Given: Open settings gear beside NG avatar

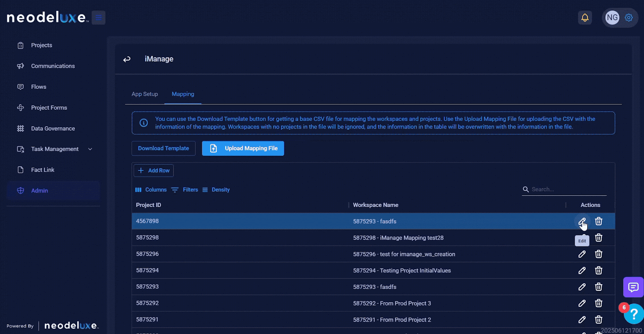Looking at the screenshot, I should pyautogui.click(x=629, y=18).
